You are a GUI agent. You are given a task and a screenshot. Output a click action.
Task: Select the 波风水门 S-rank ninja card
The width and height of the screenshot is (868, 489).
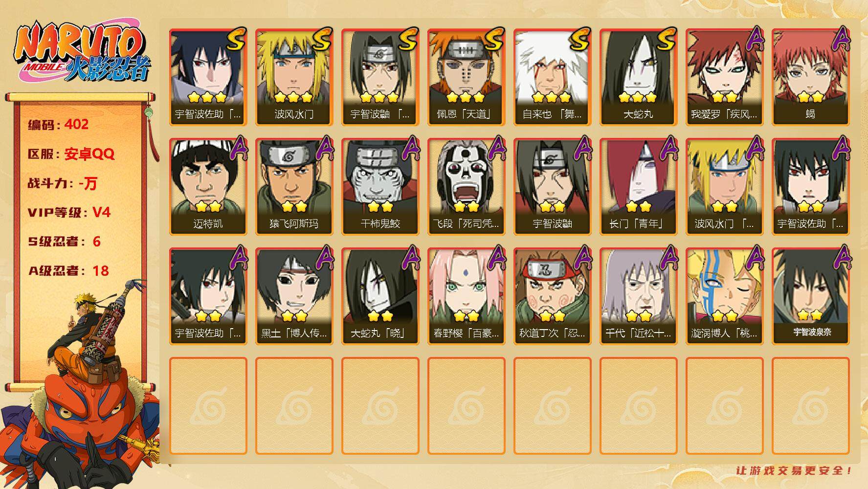[294, 77]
